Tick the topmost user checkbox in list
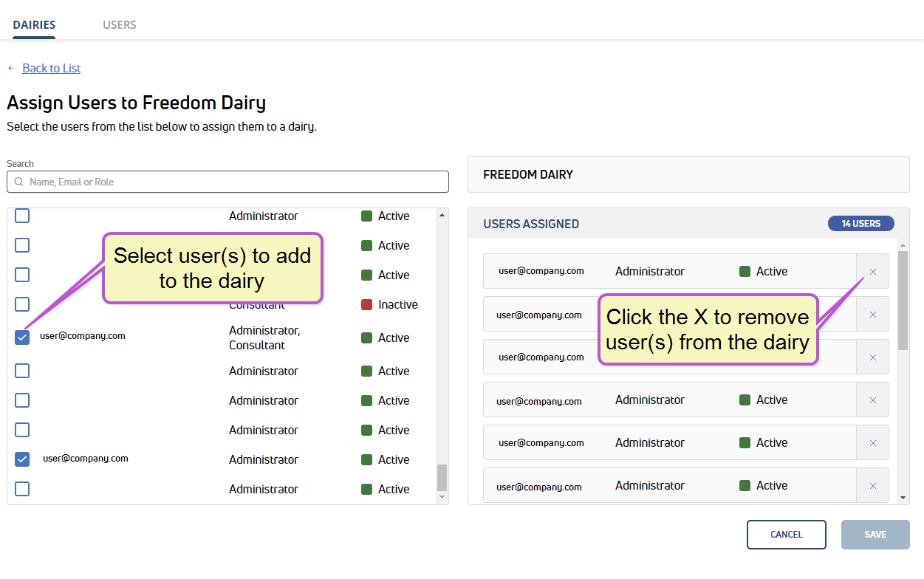The height and width of the screenshot is (579, 924). (22, 216)
